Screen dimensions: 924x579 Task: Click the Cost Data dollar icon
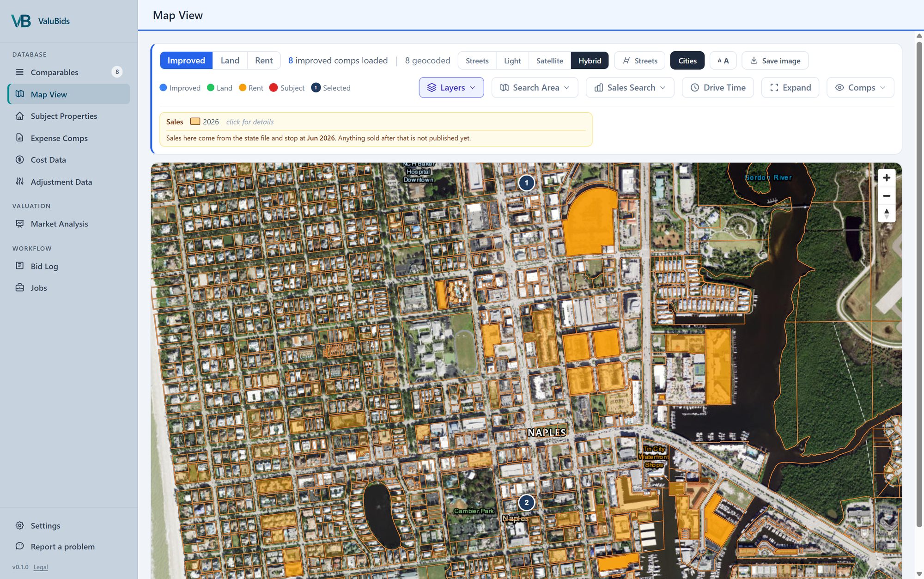point(19,159)
